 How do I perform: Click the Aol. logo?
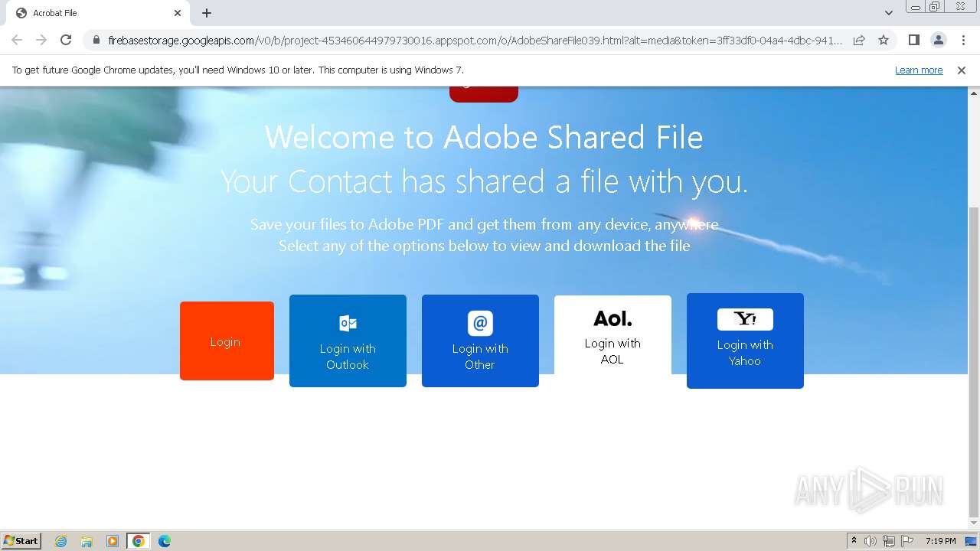click(x=612, y=318)
